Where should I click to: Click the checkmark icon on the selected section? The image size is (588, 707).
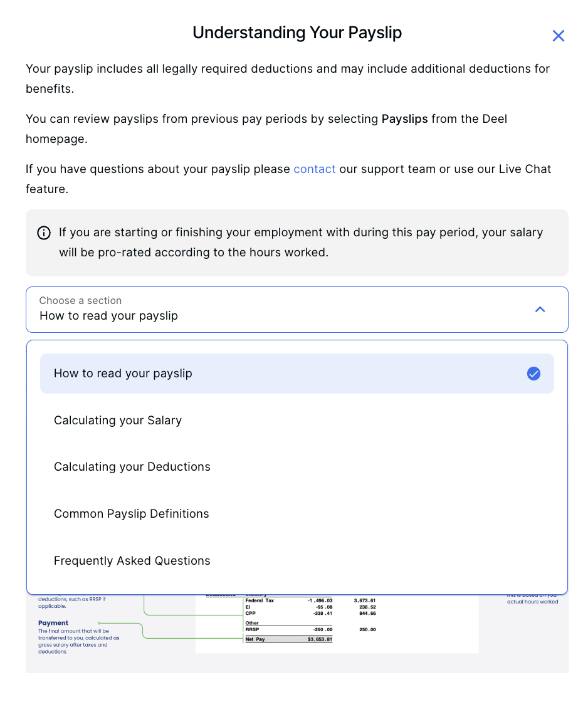[533, 374]
